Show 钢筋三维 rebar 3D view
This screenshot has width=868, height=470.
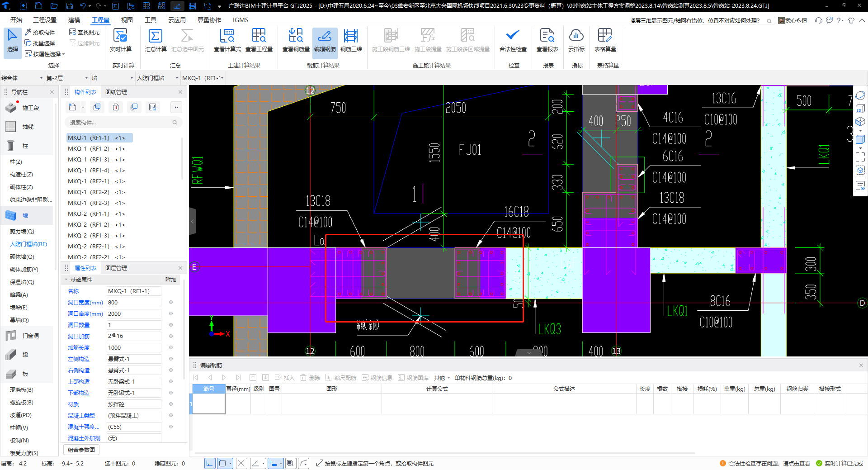click(351, 41)
